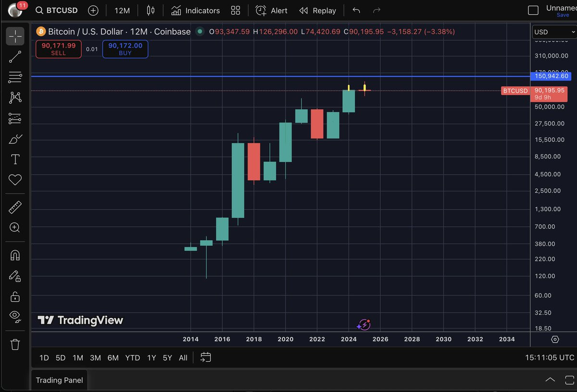Open the USD currency dropdown
Viewport: 577px width, 392px height.
[554, 32]
